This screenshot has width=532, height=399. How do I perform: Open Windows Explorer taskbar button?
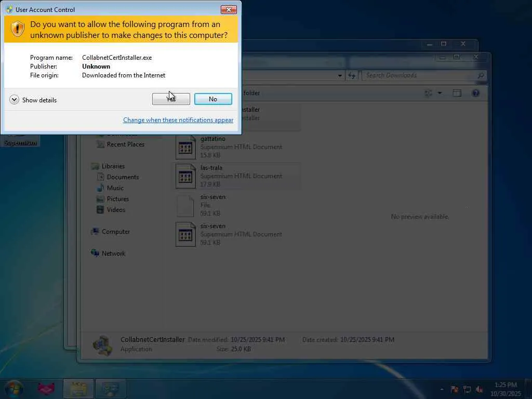tap(78, 389)
